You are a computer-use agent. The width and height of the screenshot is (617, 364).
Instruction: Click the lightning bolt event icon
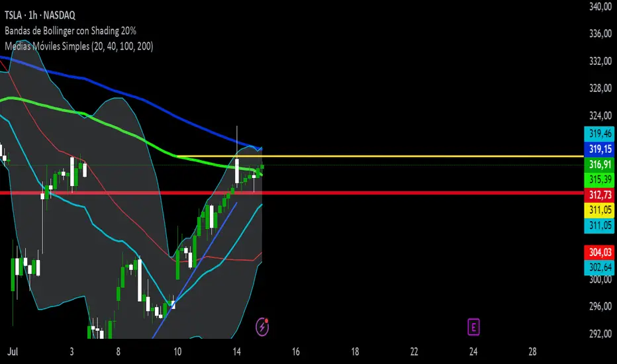pos(262,327)
